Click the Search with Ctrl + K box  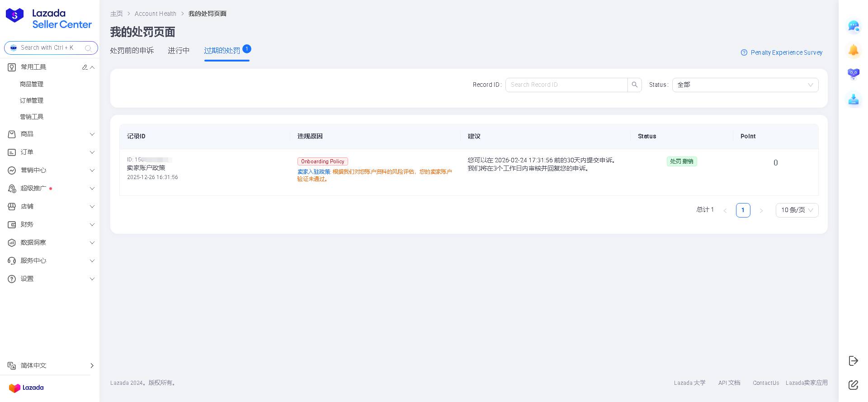click(x=51, y=47)
